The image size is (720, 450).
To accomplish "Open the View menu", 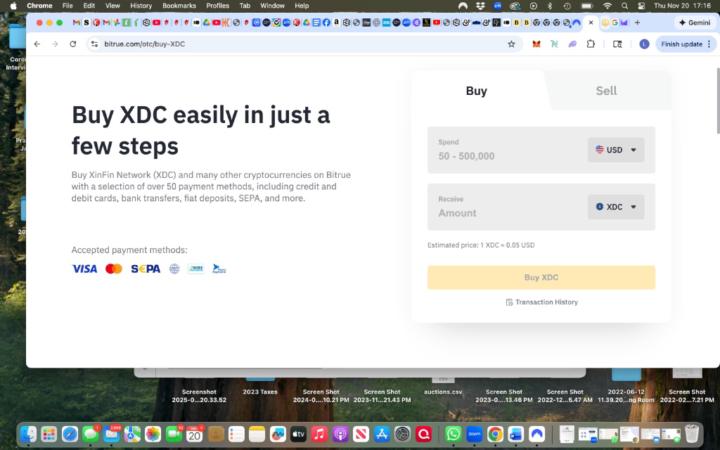I will (x=112, y=6).
